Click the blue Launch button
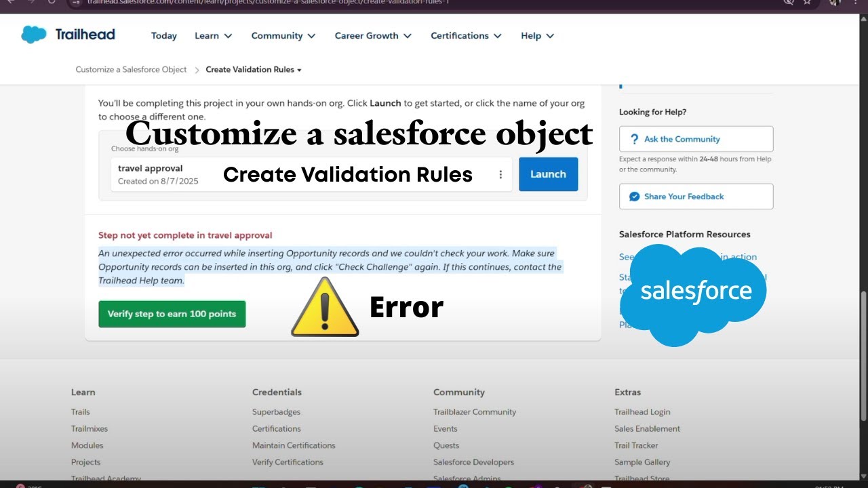The image size is (868, 488). (548, 174)
